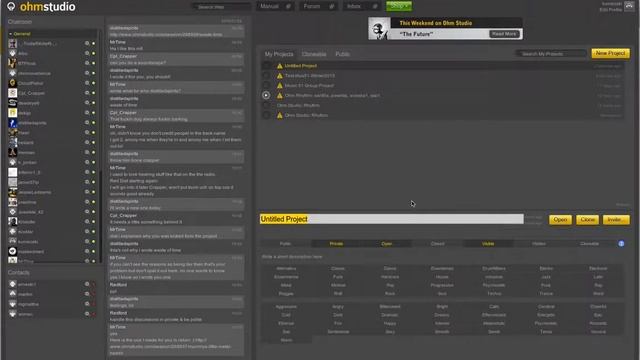The height and width of the screenshot is (360, 640).
Task: Click the magnifier icon next to Cpl_Crapper
Action: coord(87,93)
